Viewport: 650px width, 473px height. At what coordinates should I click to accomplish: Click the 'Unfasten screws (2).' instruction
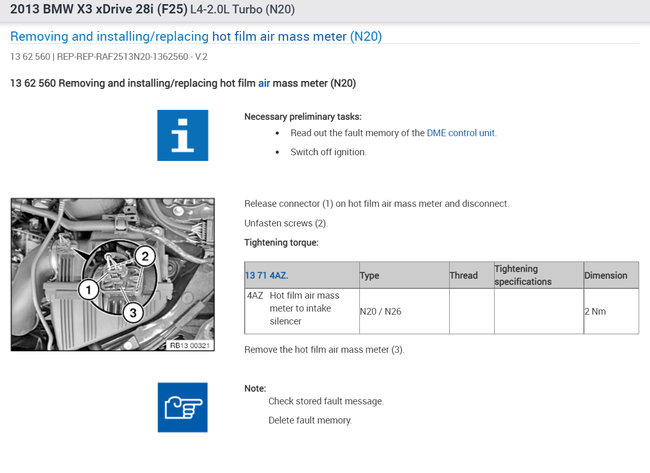(x=286, y=223)
